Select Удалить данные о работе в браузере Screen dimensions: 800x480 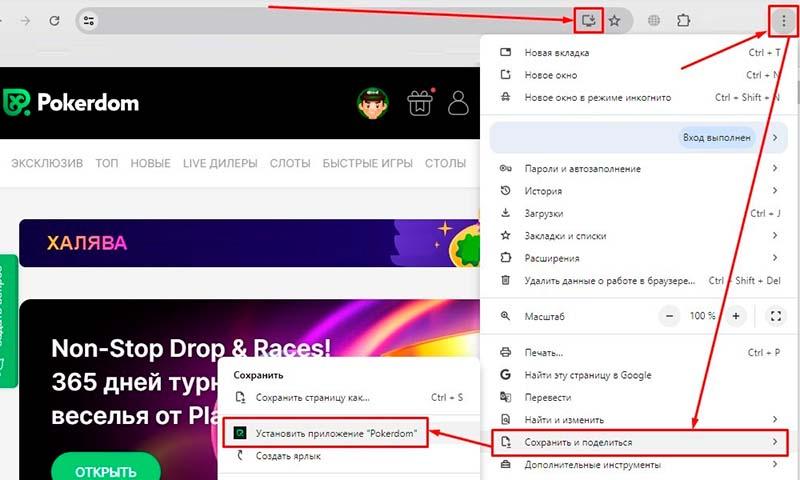[x=639, y=281]
